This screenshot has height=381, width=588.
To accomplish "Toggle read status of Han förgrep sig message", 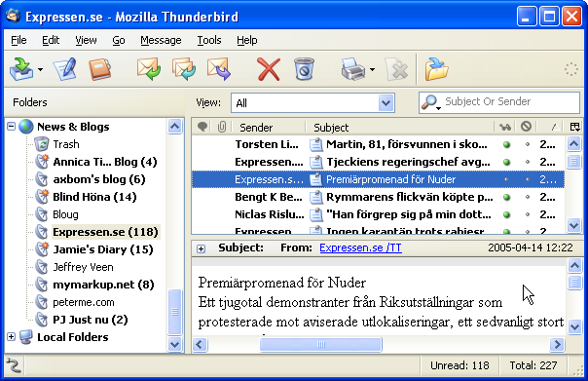I will (x=506, y=214).
